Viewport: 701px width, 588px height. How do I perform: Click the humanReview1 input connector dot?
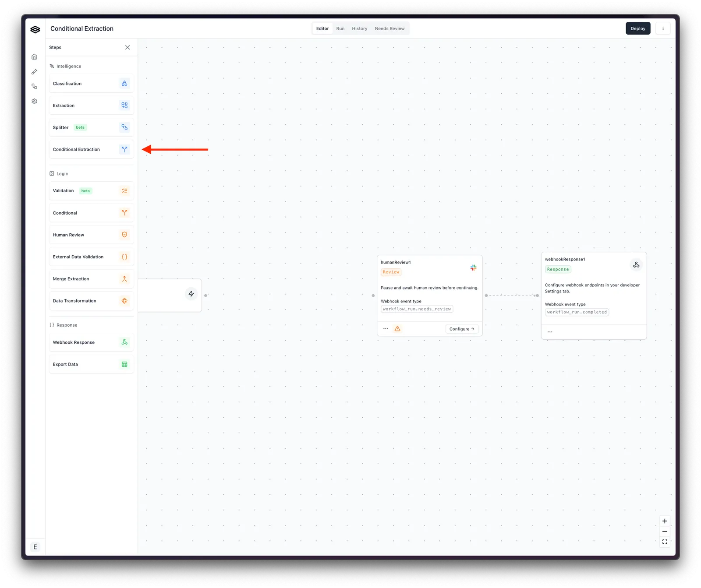pyautogui.click(x=373, y=296)
